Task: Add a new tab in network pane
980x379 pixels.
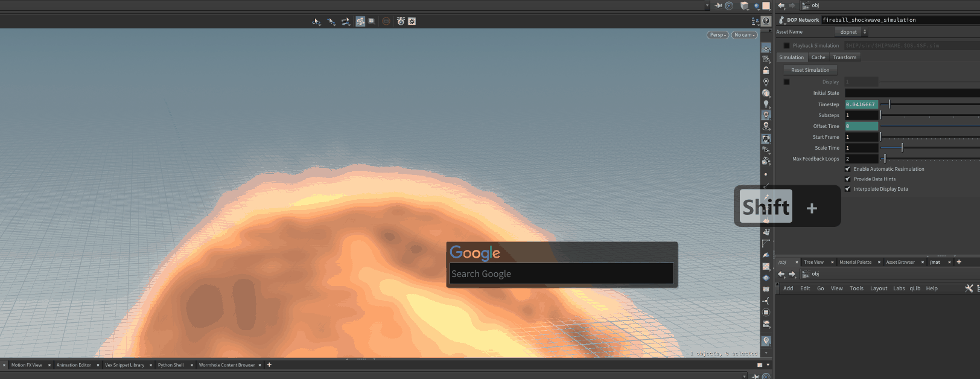Action: pos(959,262)
